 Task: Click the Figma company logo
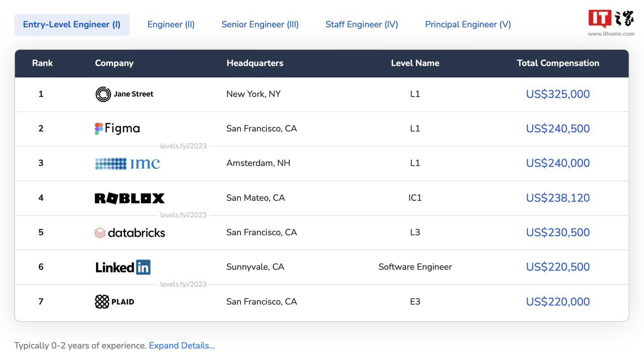coord(117,129)
